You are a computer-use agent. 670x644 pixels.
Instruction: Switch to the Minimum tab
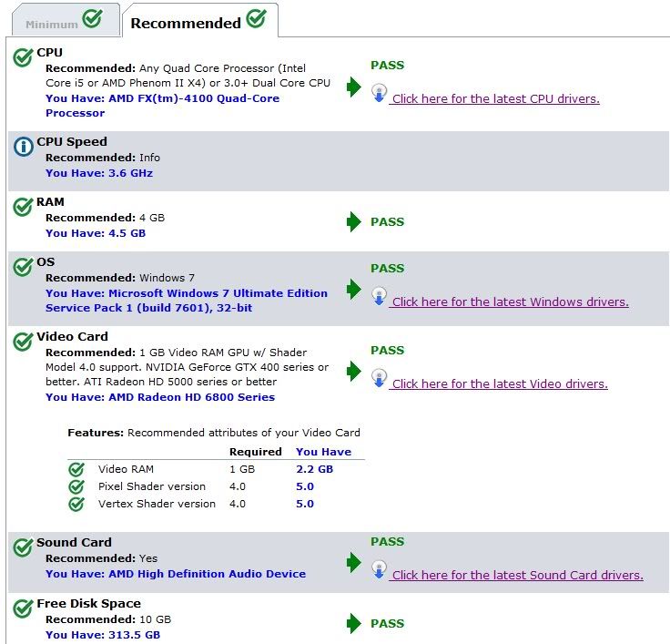coord(62,22)
